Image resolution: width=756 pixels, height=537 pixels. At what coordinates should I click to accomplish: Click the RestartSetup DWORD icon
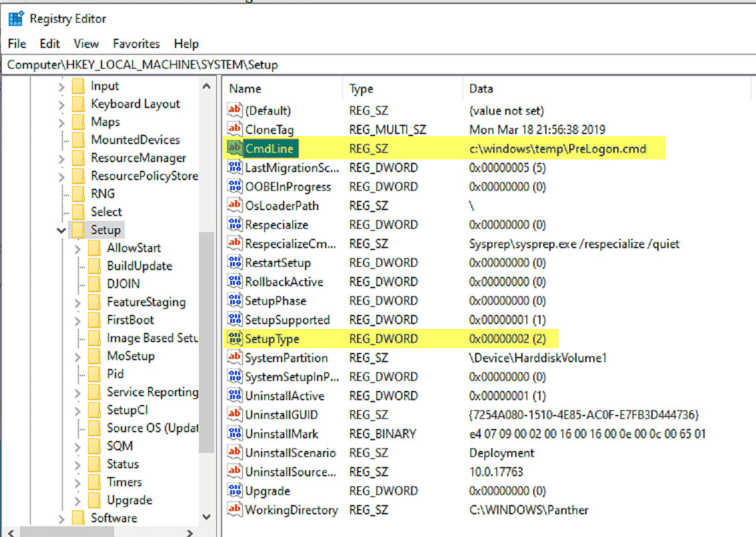tap(235, 263)
